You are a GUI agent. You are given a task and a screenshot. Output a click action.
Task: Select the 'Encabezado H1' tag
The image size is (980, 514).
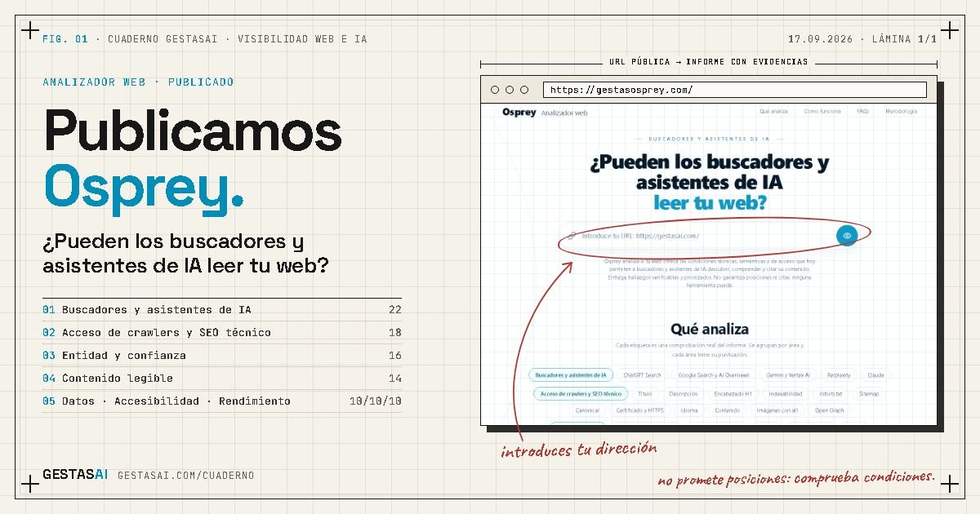pos(733,393)
